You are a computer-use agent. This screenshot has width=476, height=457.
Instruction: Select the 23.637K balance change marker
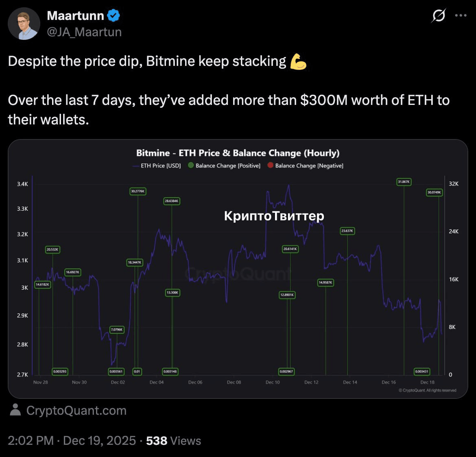347,231
